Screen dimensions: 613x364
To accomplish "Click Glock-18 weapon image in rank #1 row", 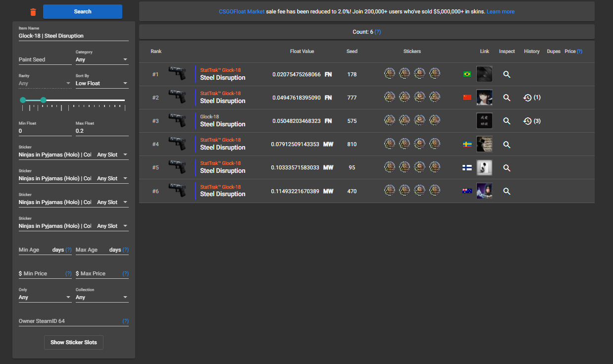I will (177, 73).
